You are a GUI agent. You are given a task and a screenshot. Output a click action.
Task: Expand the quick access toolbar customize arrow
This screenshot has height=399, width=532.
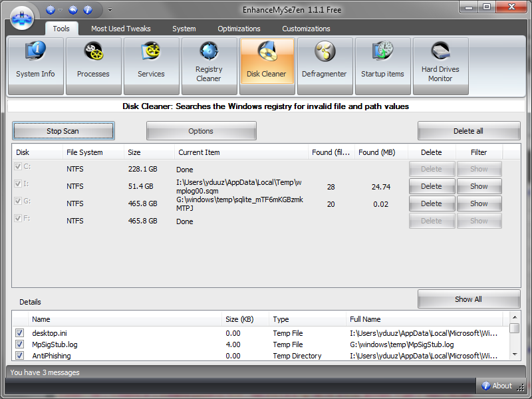click(x=110, y=10)
